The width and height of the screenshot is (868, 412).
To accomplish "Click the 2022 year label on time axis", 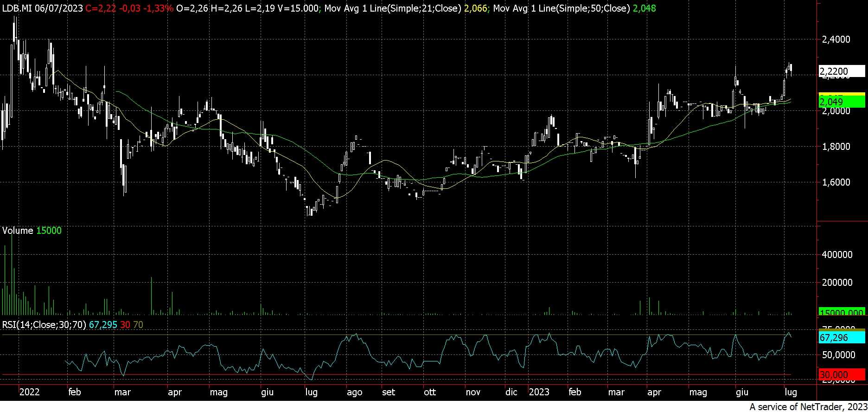I will 30,392.
